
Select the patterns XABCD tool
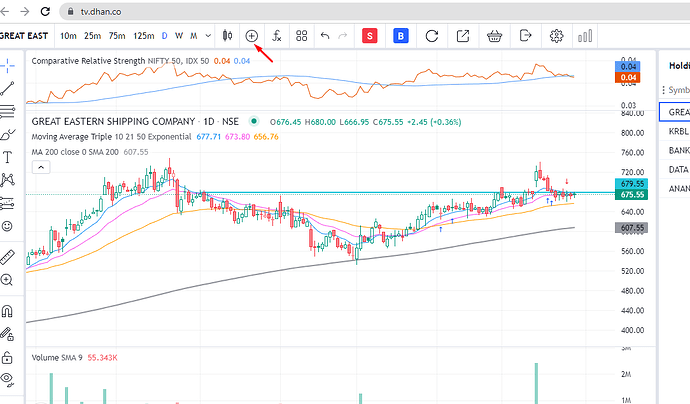click(x=7, y=180)
